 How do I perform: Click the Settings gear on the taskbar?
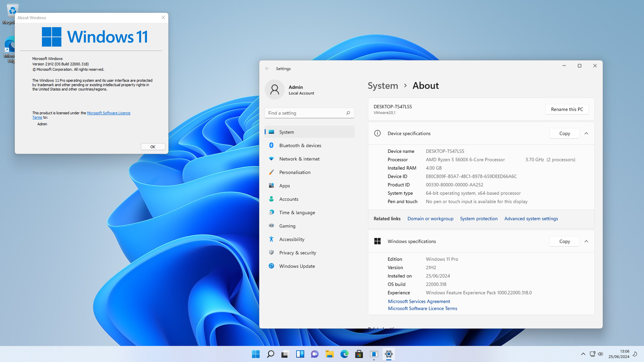click(x=388, y=354)
